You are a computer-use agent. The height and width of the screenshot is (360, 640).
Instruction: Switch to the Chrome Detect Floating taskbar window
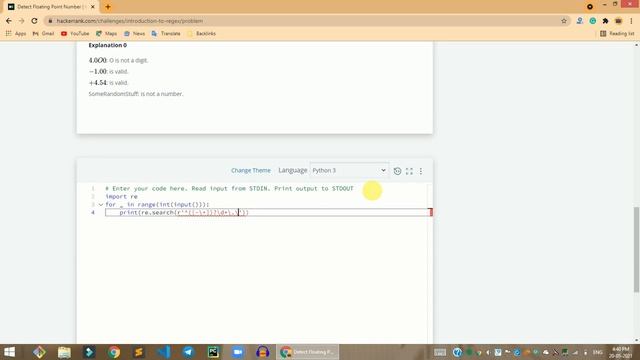coord(308,352)
